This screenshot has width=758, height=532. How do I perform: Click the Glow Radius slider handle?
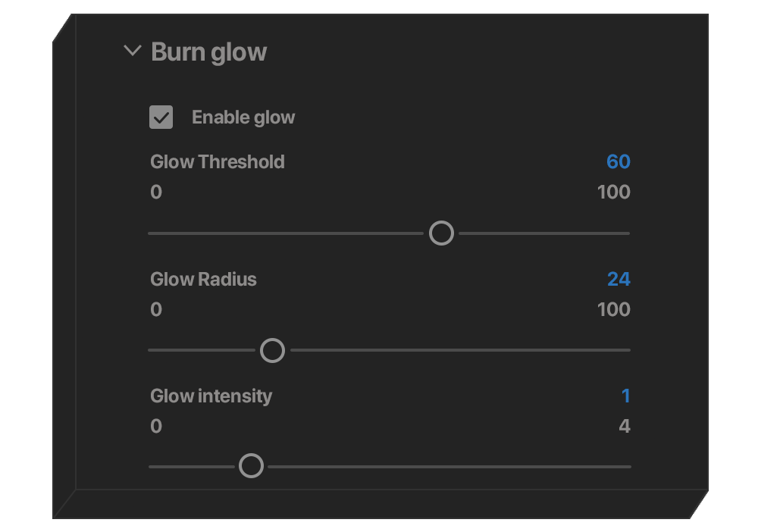coord(272,350)
